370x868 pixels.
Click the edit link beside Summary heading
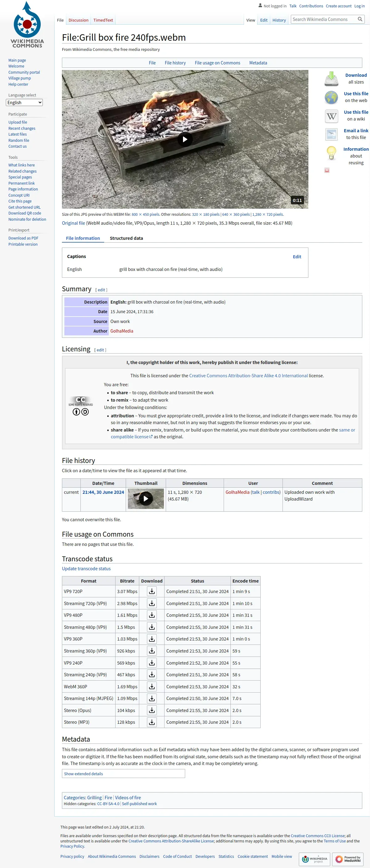pos(101,290)
